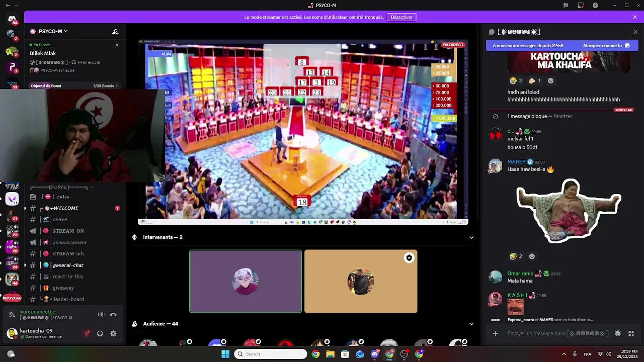Disconnect from voice with the hang-up icon

113,315
